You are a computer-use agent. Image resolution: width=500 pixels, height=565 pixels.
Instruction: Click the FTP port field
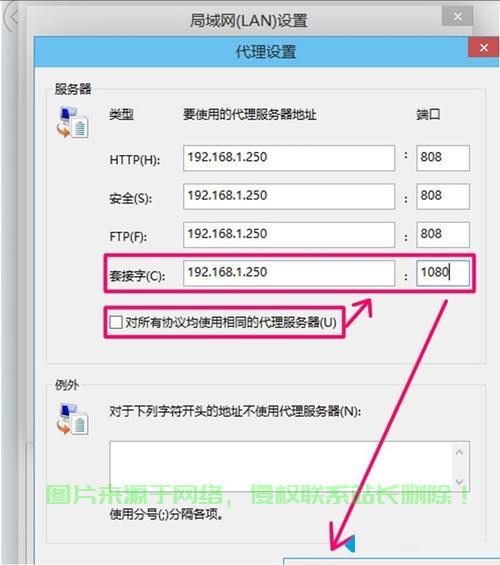443,235
